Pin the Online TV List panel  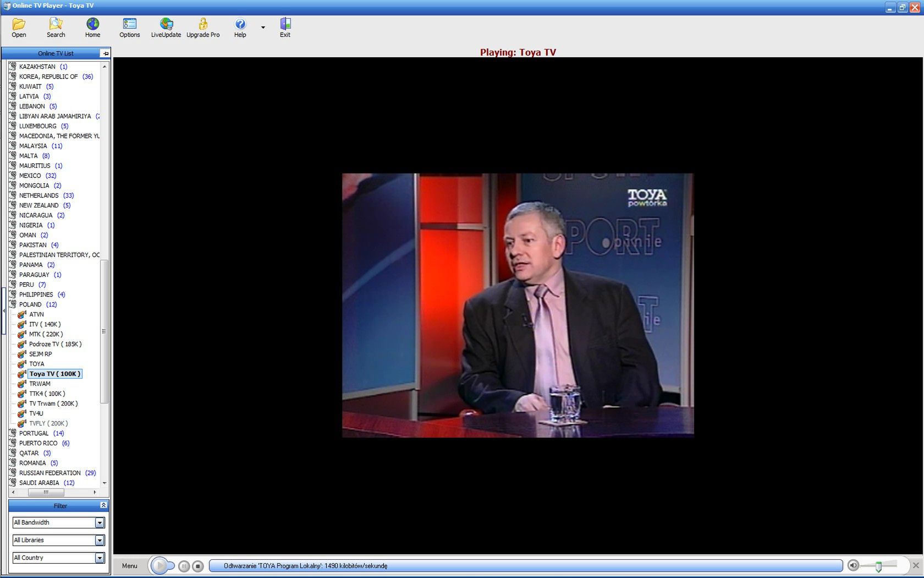point(105,53)
